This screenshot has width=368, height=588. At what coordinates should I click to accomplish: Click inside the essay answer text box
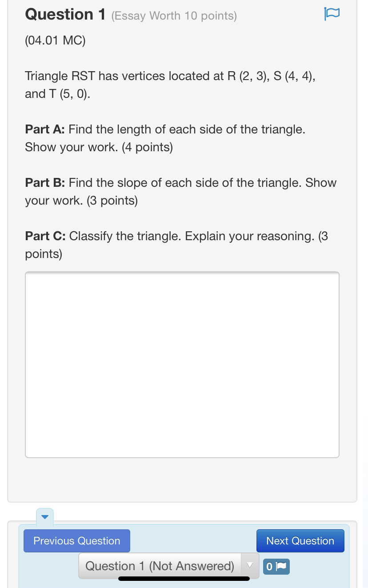click(x=182, y=364)
